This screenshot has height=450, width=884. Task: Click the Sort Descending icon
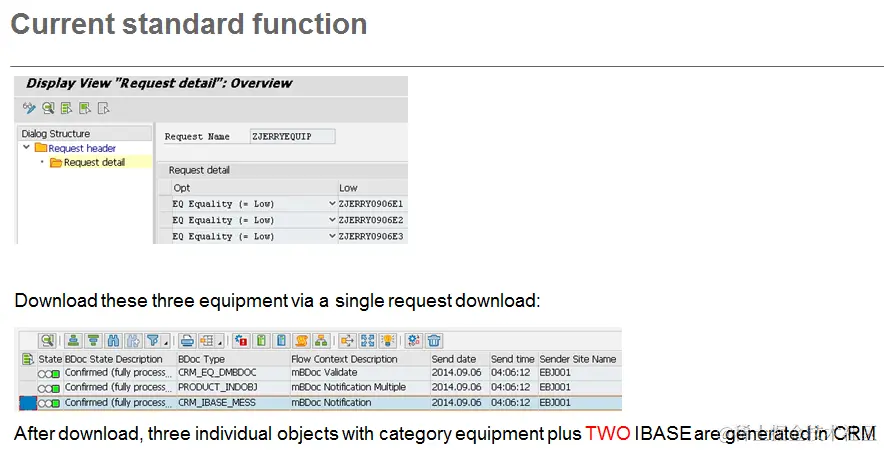click(x=94, y=341)
